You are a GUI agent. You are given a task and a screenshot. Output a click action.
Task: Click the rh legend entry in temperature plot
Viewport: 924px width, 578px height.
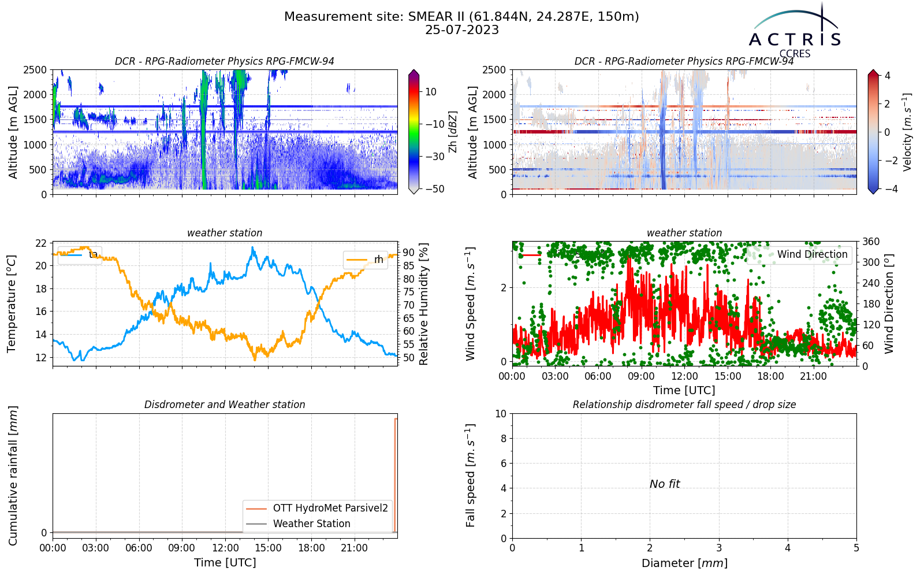[365, 260]
